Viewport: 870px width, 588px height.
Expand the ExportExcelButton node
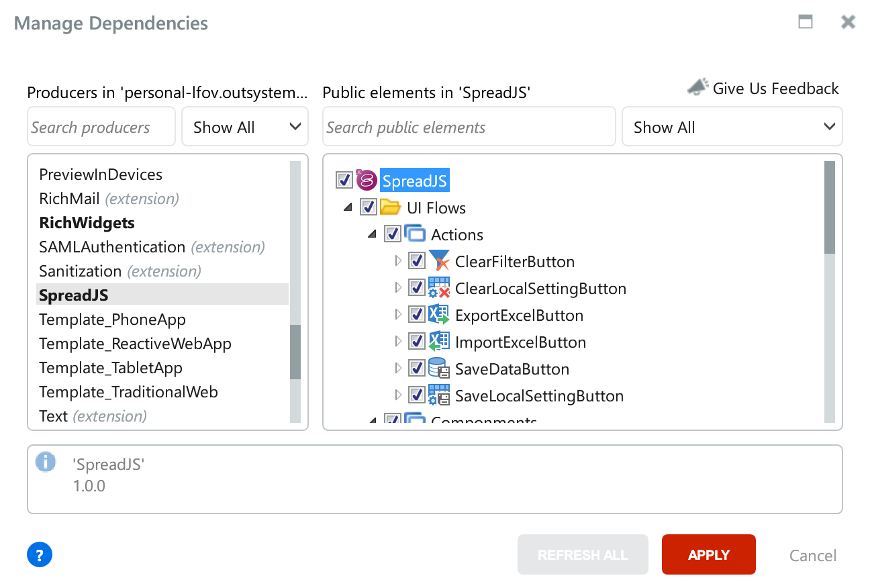pyautogui.click(x=398, y=314)
